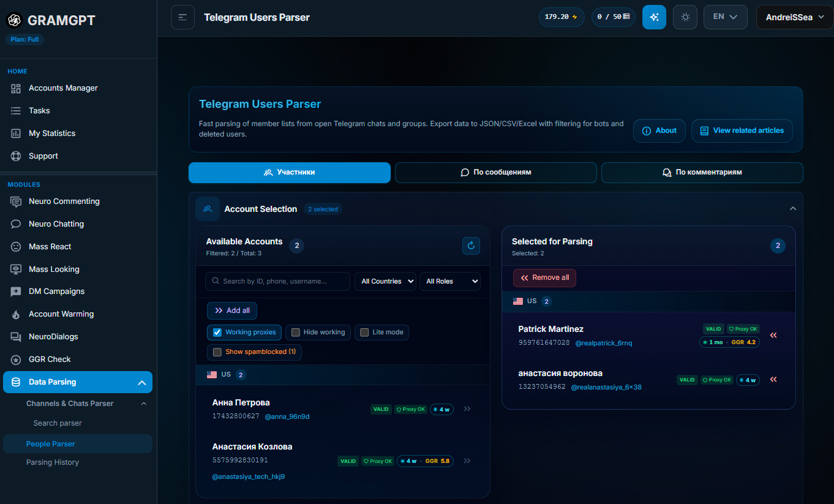
Task: Click the @realanastasiya_6×38 username link
Action: tap(606, 387)
